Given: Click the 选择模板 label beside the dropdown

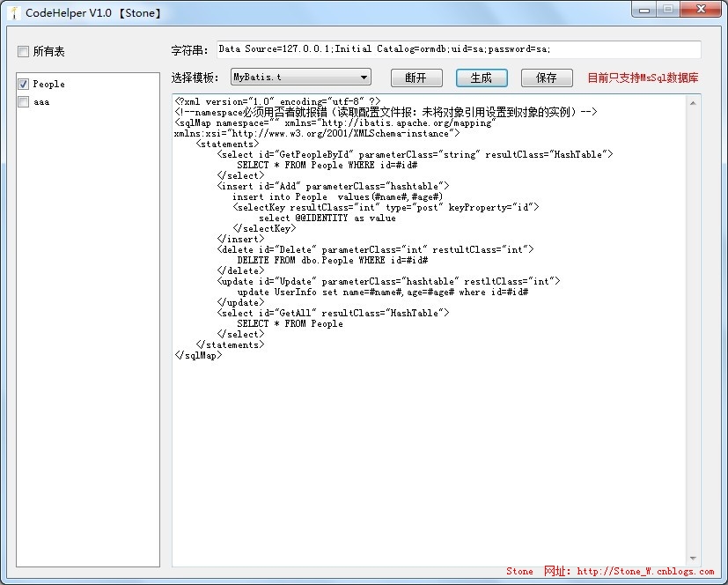Looking at the screenshot, I should point(196,78).
